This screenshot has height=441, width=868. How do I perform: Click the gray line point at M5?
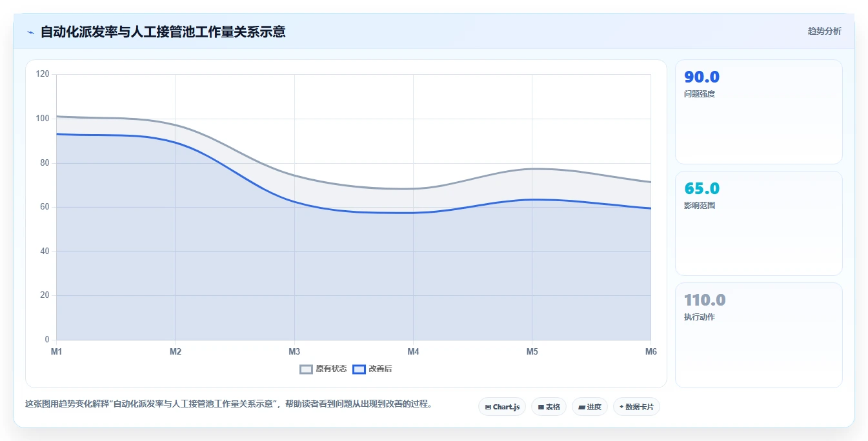(532, 169)
